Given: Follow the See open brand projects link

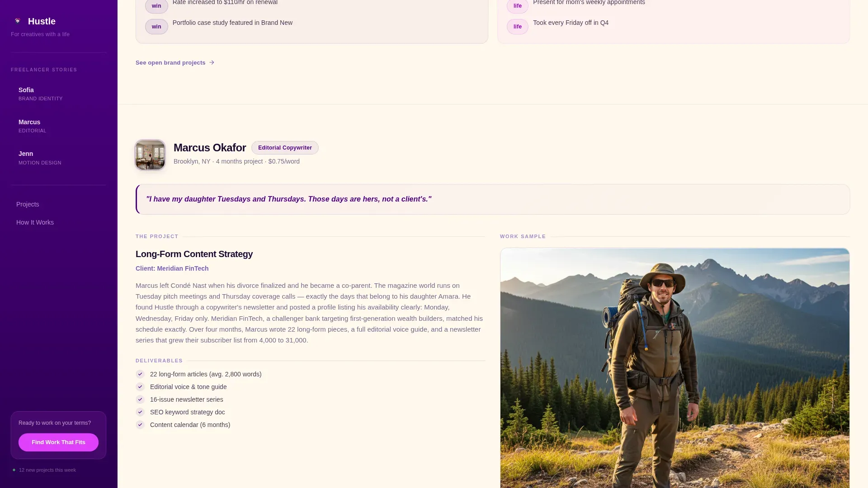Looking at the screenshot, I should tap(175, 63).
